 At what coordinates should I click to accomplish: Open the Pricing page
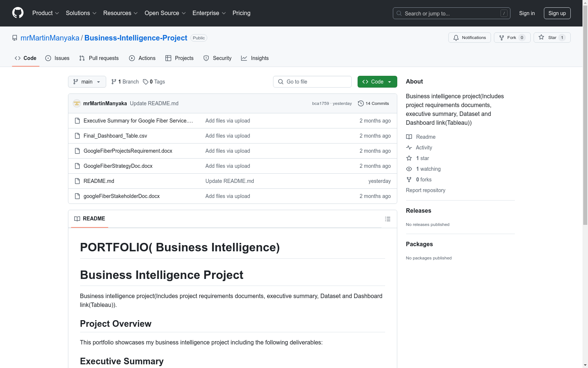[241, 13]
